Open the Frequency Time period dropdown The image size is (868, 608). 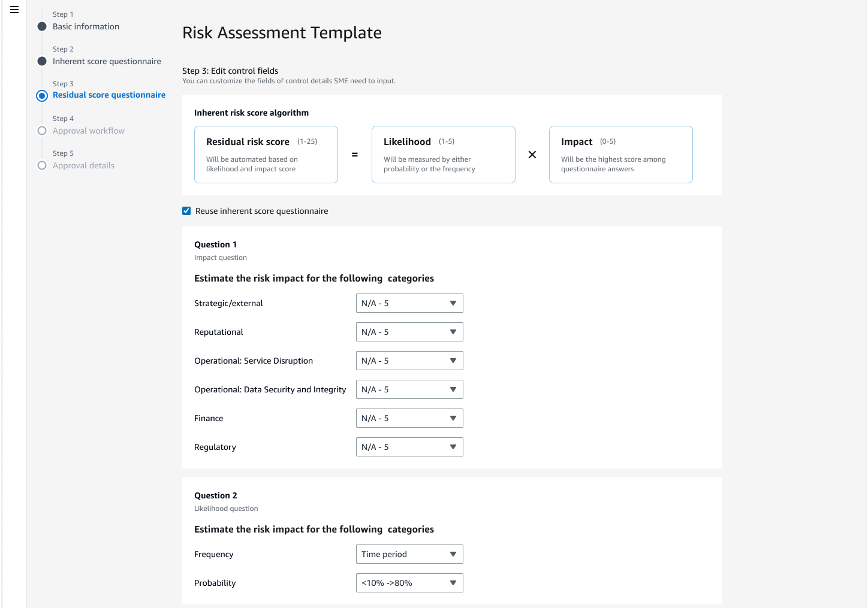click(409, 554)
